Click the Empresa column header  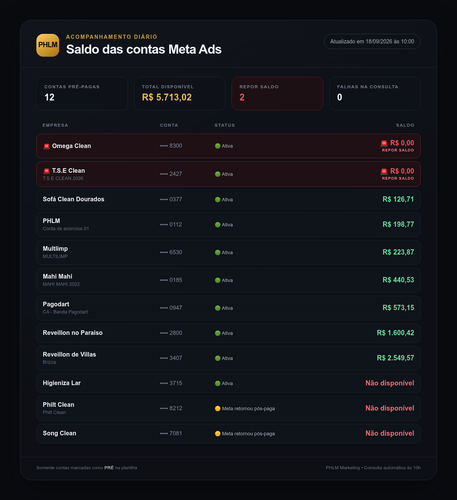[x=55, y=125]
